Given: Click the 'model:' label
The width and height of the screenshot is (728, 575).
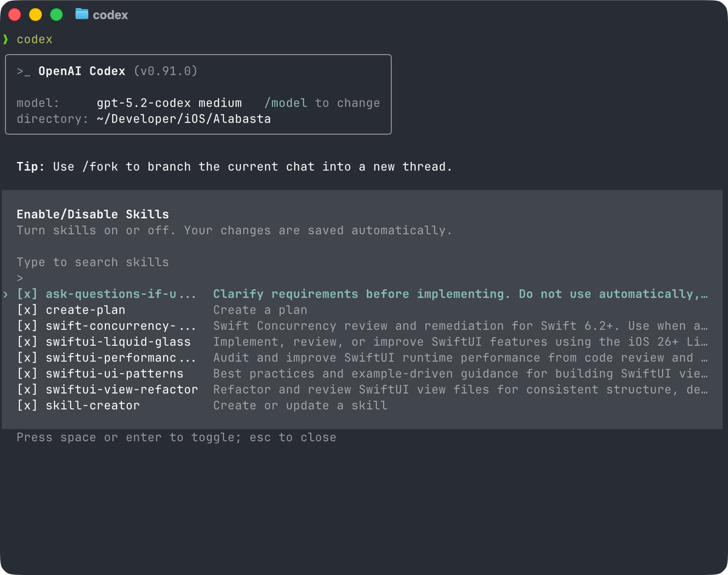Looking at the screenshot, I should tap(38, 103).
